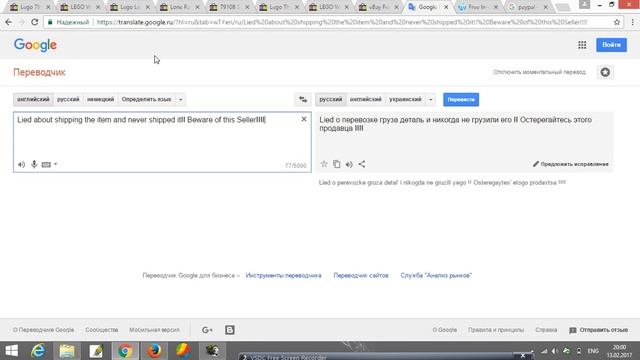Open the Chrome menu three dots
640x360 pixels.
click(633, 22)
